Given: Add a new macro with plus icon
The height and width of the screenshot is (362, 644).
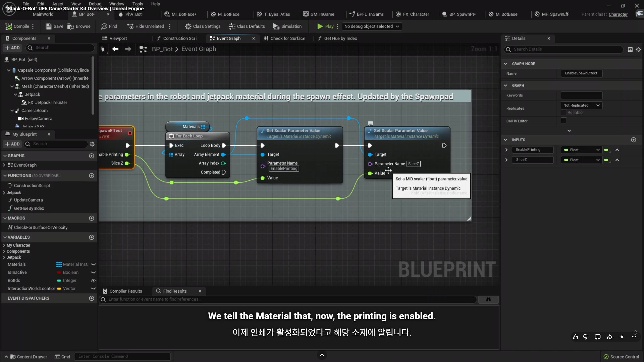Looking at the screenshot, I should coord(92,218).
